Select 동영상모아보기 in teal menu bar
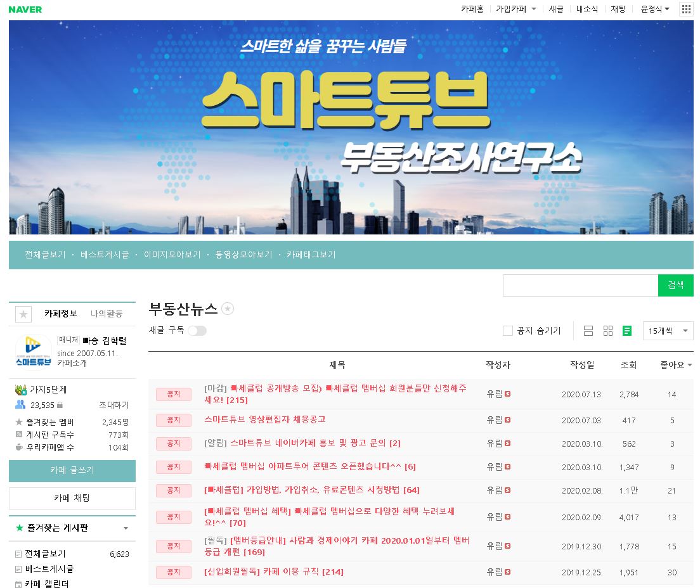The height and width of the screenshot is (588, 700). tap(243, 255)
